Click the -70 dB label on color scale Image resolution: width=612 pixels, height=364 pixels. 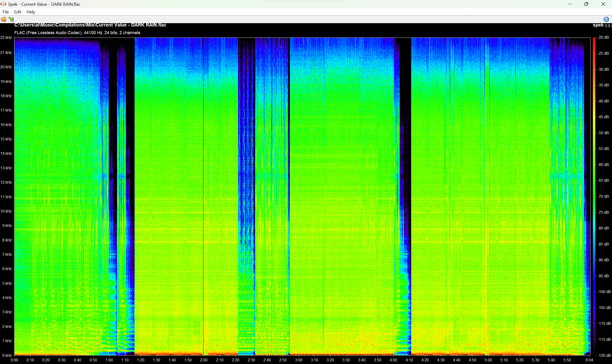603,197
